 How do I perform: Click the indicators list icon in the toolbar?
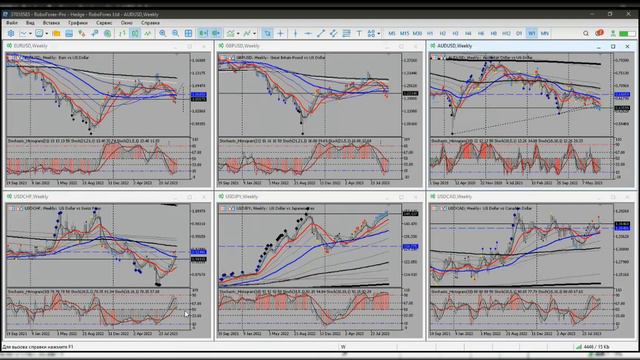[x=231, y=33]
